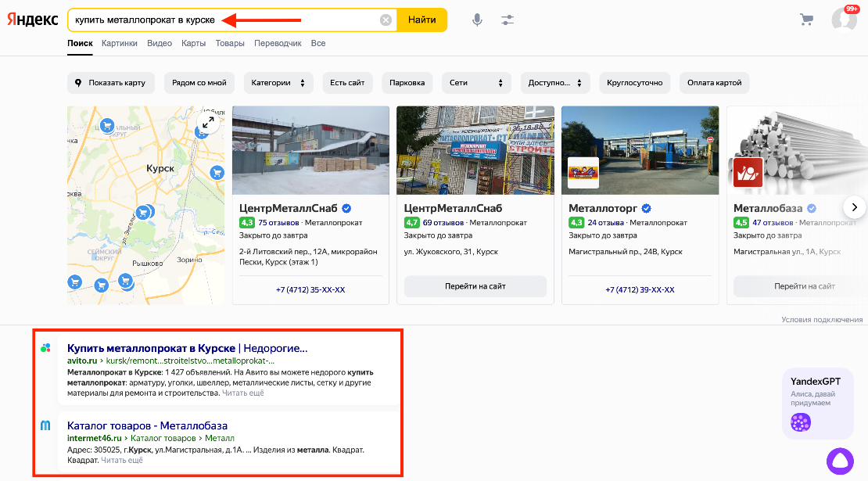Toggle the Есть сайт filter
The height and width of the screenshot is (481, 868).
point(347,82)
